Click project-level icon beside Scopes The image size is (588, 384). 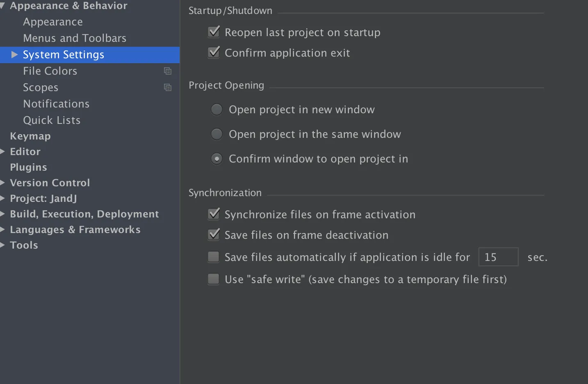[x=167, y=87]
